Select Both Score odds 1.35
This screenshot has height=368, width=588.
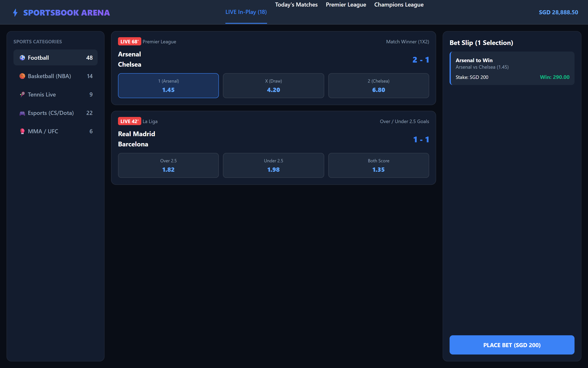[379, 166]
